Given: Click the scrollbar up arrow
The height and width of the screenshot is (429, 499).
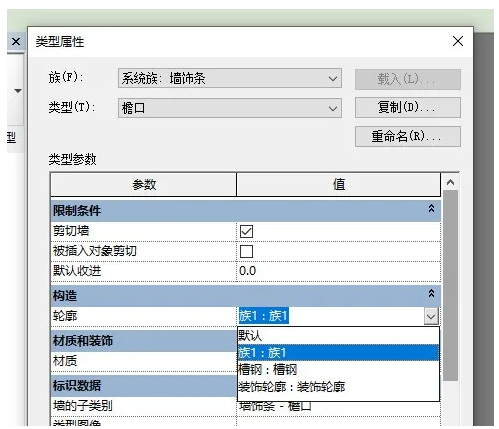Looking at the screenshot, I should 450,182.
